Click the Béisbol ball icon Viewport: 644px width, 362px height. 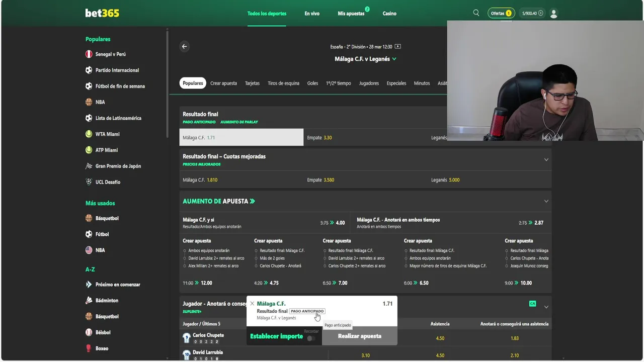[89, 332]
